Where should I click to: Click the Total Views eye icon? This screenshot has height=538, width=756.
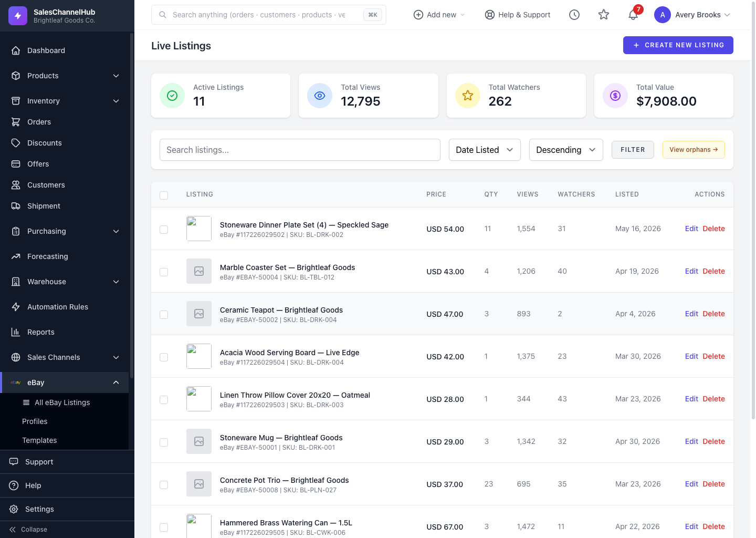coord(320,96)
